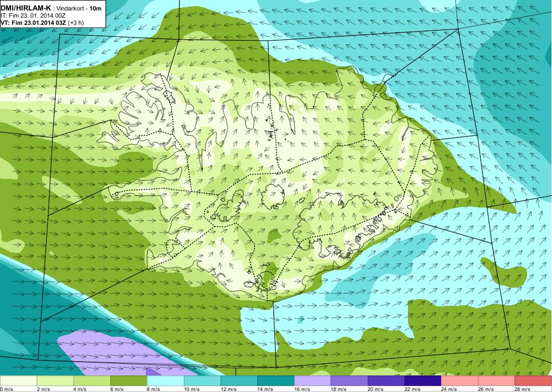This screenshot has width=552, height=392.
Task: Pick the legend swatch between 12 m/s and 14 m/s
Action: click(239, 381)
